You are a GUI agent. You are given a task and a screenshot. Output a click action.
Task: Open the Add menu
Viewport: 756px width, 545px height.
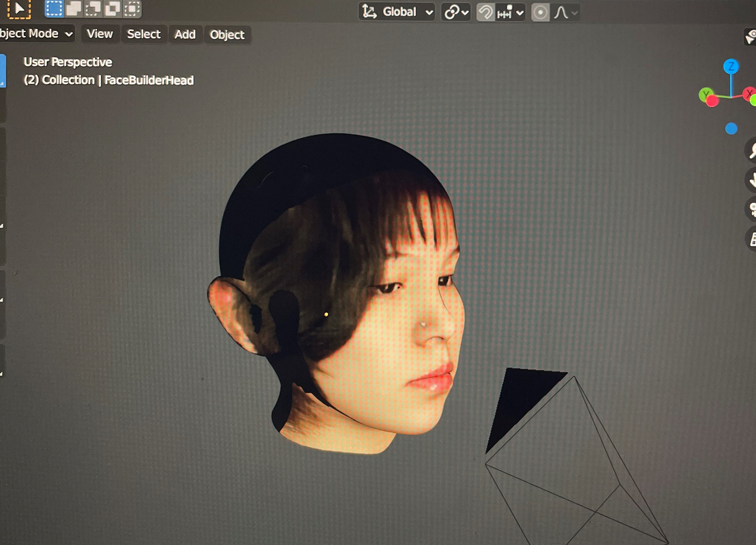185,35
